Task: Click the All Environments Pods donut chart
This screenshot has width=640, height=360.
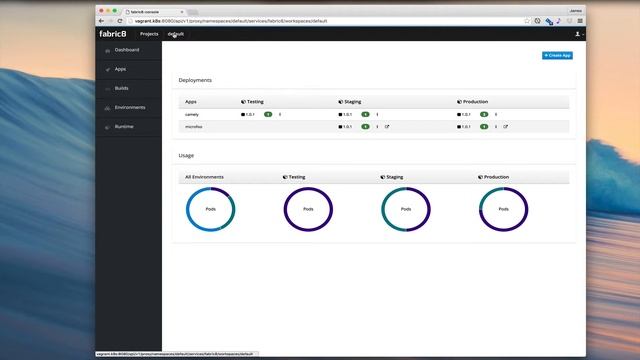Action: (211, 209)
